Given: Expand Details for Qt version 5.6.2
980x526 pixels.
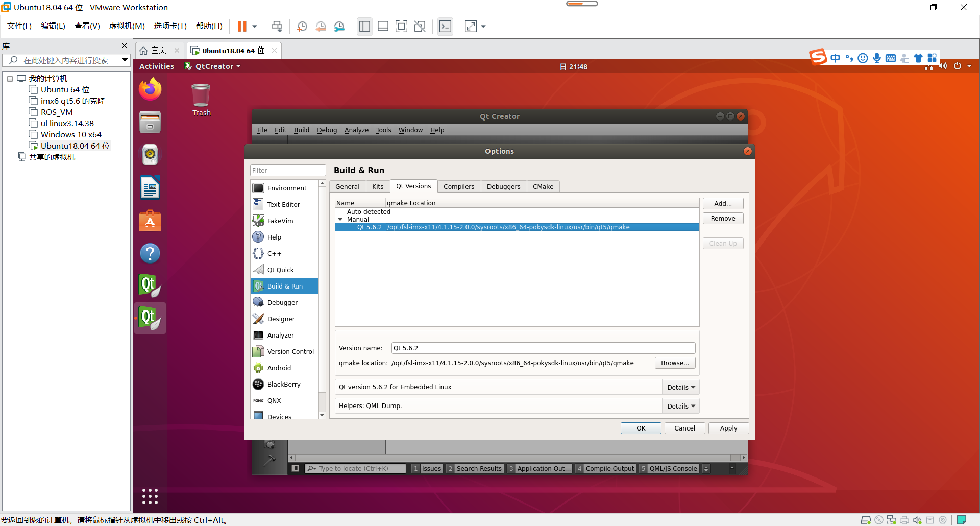Looking at the screenshot, I should [680, 387].
